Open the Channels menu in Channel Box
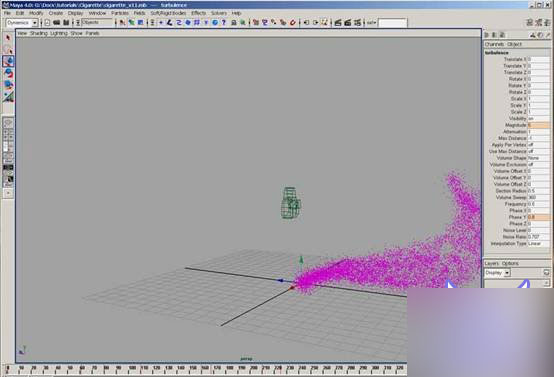The height and width of the screenshot is (377, 554). [x=494, y=44]
